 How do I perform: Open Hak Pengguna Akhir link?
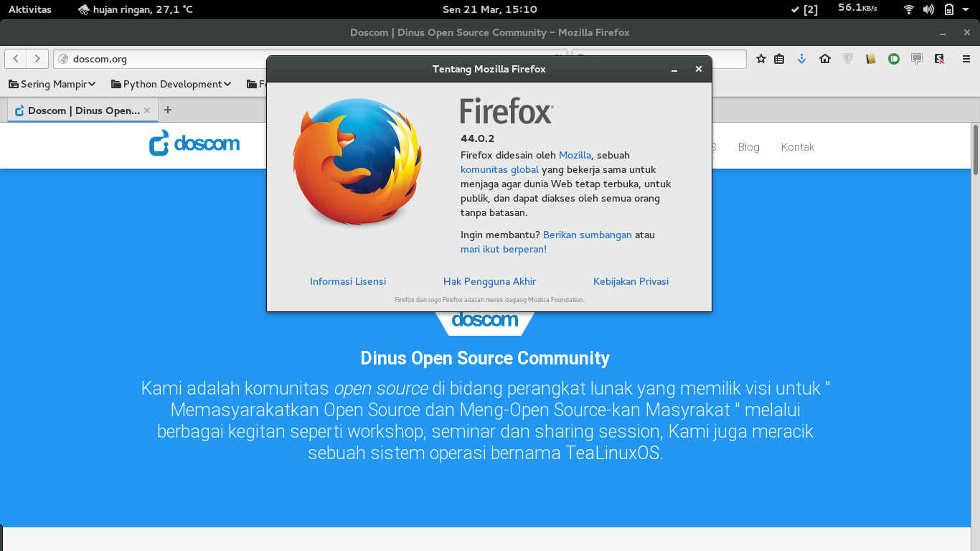pos(489,281)
